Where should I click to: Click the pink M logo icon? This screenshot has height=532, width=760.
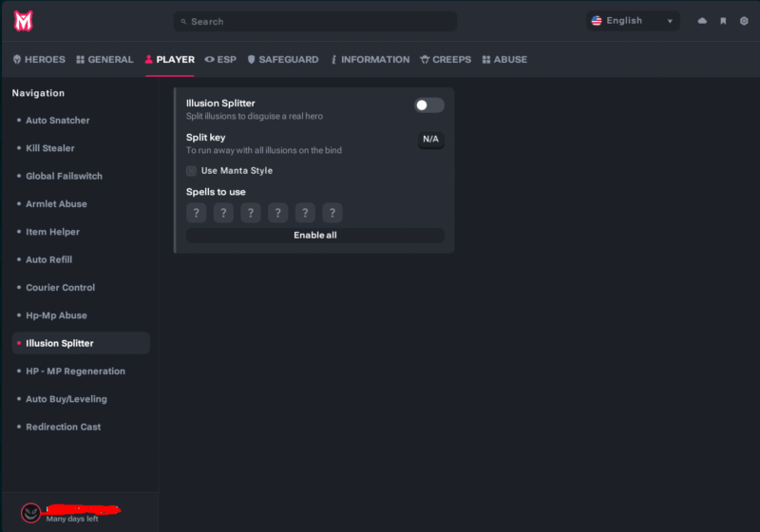tap(23, 21)
